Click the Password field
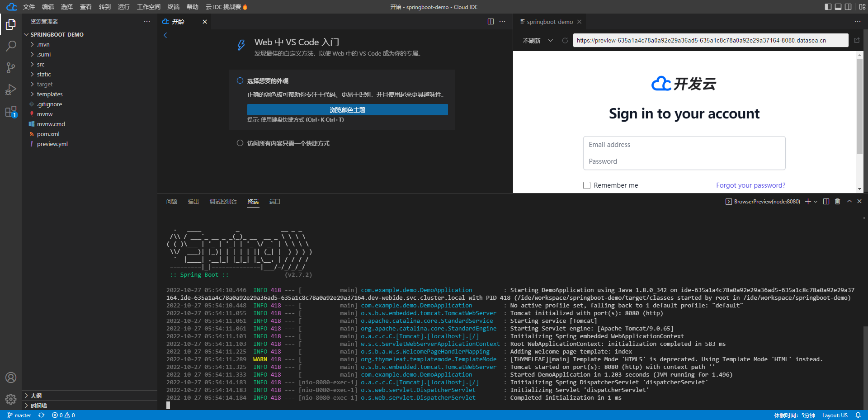The height and width of the screenshot is (420, 868). coord(684,161)
